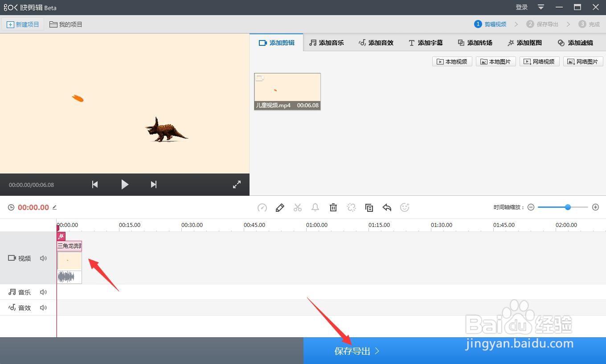The height and width of the screenshot is (364, 606).
Task: Select 儿童视频.mp4 media thumbnail
Action: (287, 91)
